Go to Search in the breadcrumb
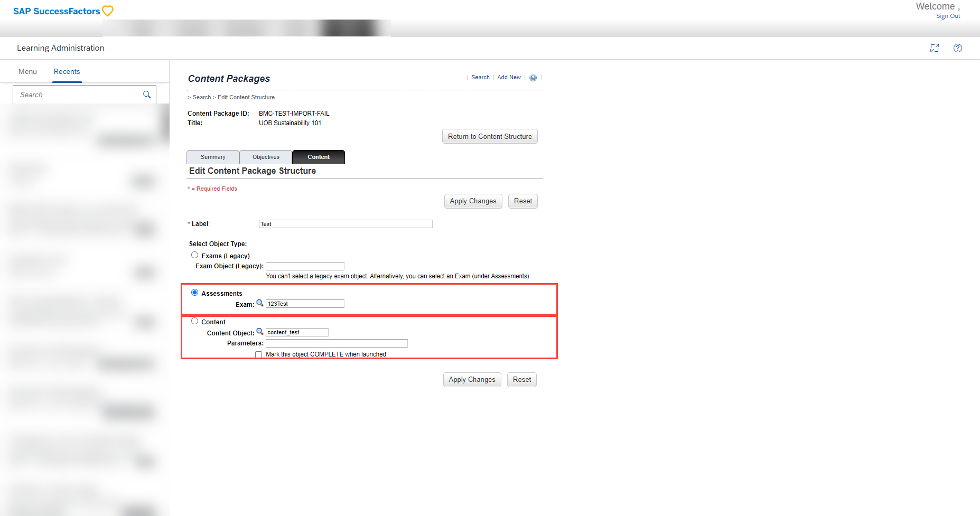The width and height of the screenshot is (980, 516). [x=202, y=98]
